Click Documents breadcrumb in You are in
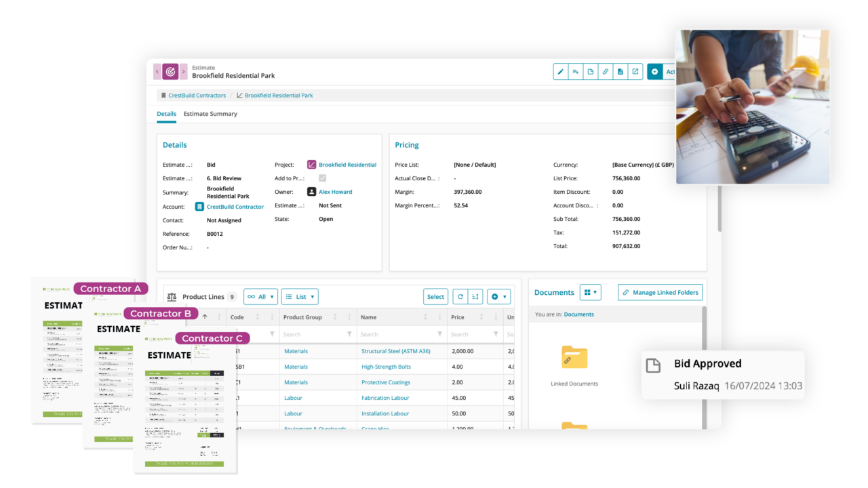This screenshot has height=488, width=868. click(x=579, y=314)
